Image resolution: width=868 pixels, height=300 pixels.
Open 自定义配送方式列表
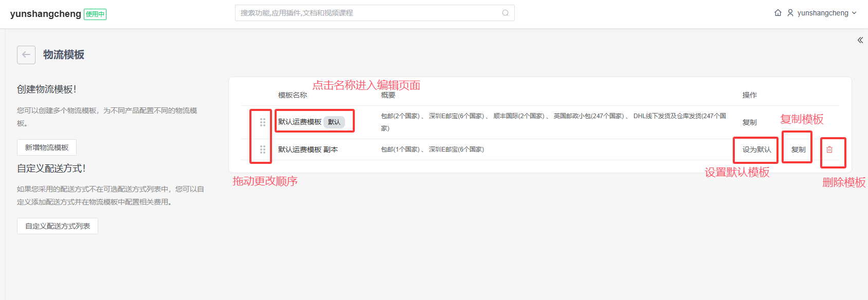pos(58,226)
